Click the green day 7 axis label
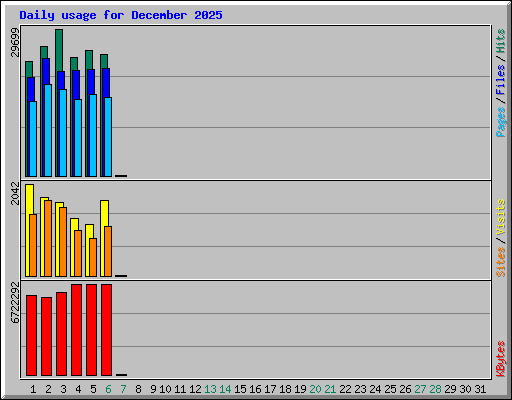 (123, 389)
